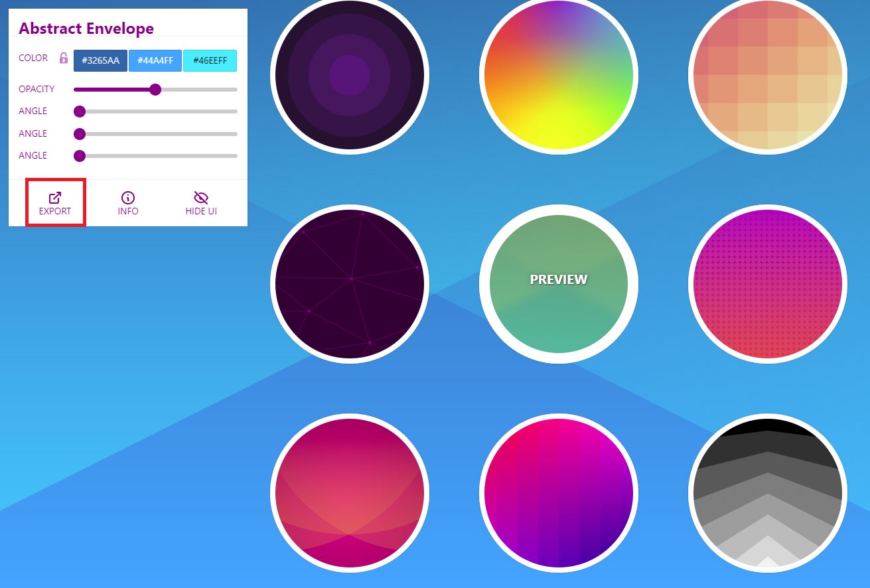Select the #44A4FF color swatch
870x588 pixels.
pyautogui.click(x=155, y=60)
